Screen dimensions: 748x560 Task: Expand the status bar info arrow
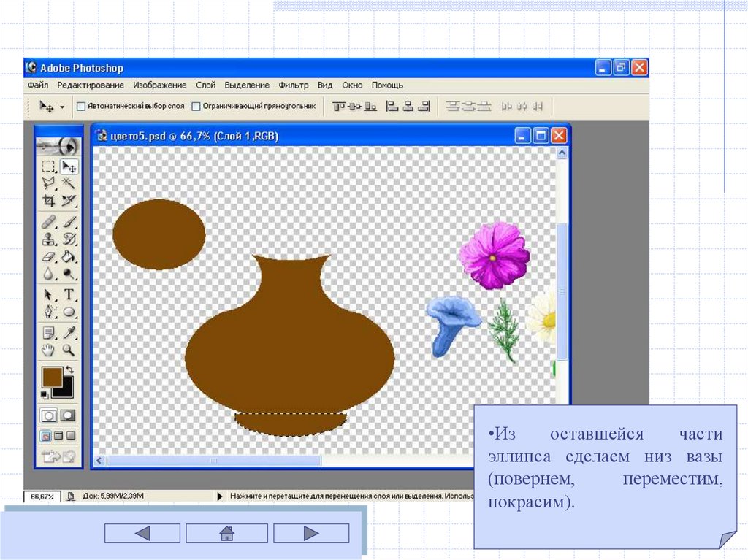pos(220,496)
